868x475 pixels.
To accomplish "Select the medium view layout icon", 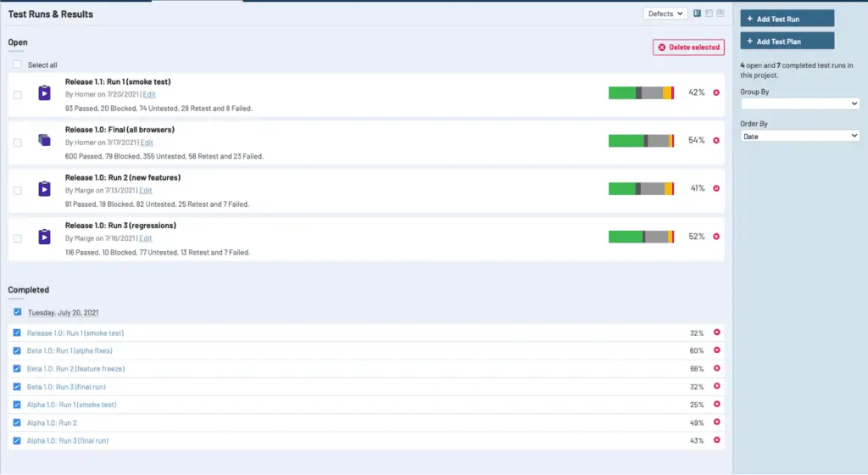I will pos(709,13).
